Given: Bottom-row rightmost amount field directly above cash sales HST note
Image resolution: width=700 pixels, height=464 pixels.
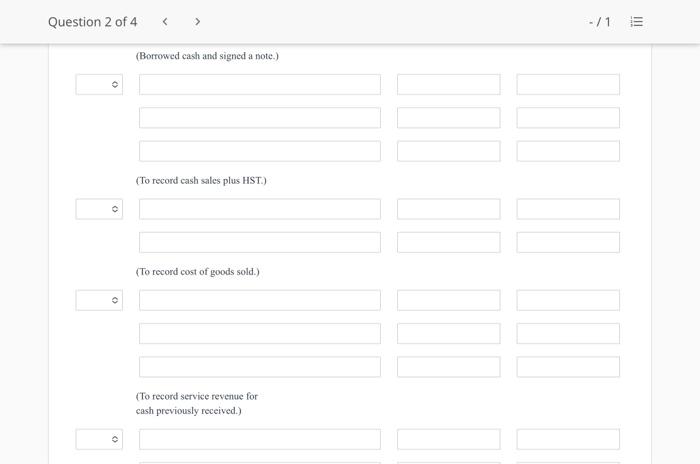Looking at the screenshot, I should point(568,151).
